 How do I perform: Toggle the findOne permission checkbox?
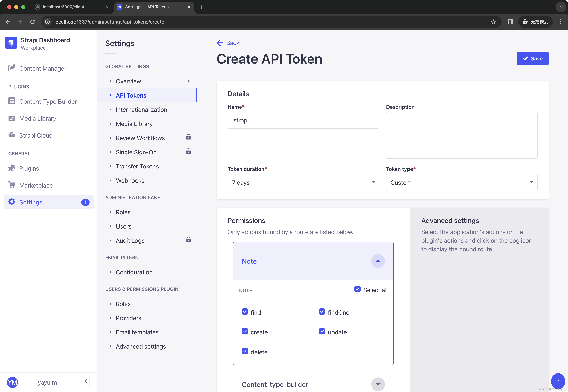pyautogui.click(x=322, y=312)
